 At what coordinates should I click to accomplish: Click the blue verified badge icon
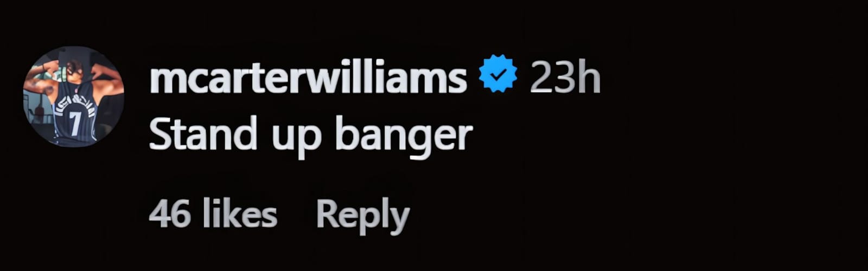pos(498,74)
